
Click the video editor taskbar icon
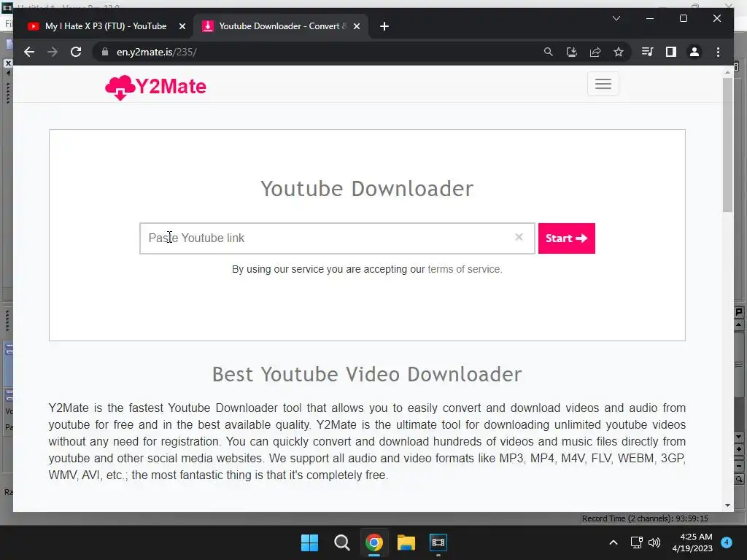pos(438,542)
